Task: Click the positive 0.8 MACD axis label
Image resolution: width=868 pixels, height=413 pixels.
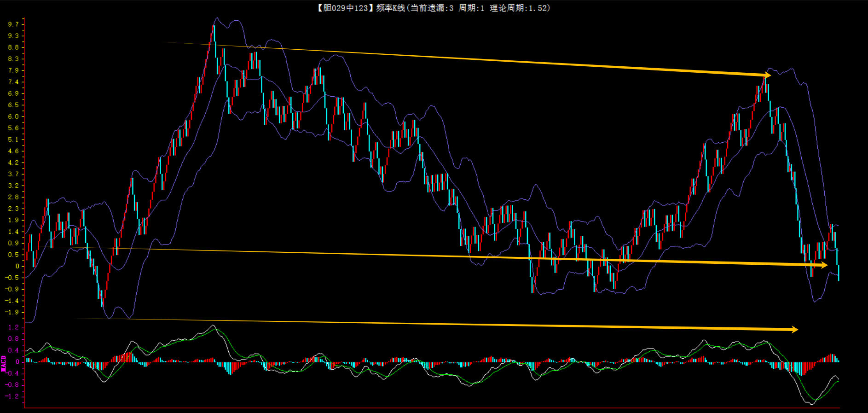Action: click(13, 339)
